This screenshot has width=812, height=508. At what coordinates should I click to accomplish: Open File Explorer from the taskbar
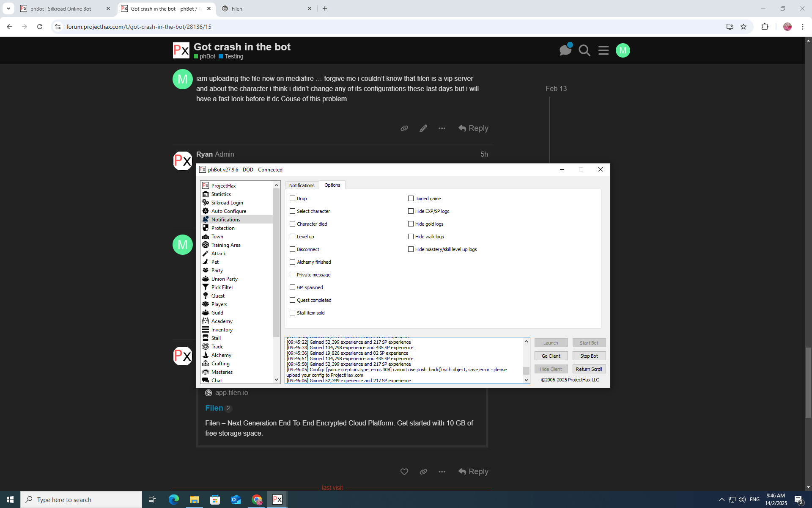194,500
